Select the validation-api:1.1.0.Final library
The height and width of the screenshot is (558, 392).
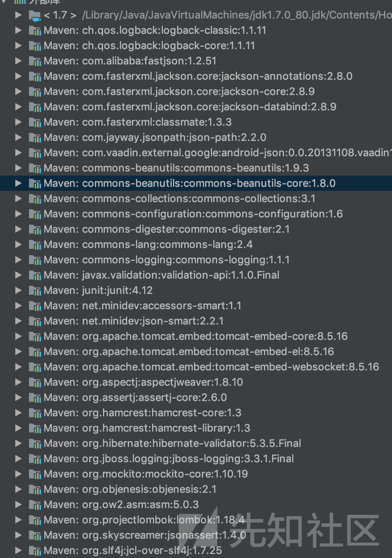pyautogui.click(x=161, y=275)
